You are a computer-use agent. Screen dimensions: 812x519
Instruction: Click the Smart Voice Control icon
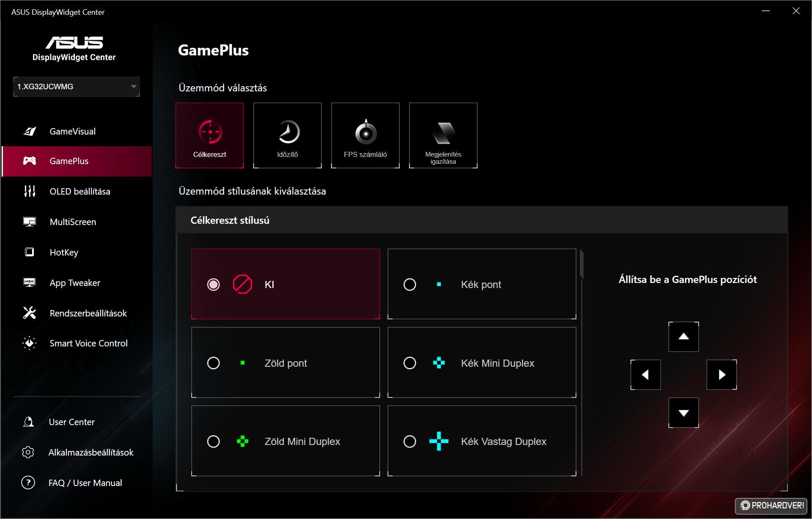(x=30, y=343)
